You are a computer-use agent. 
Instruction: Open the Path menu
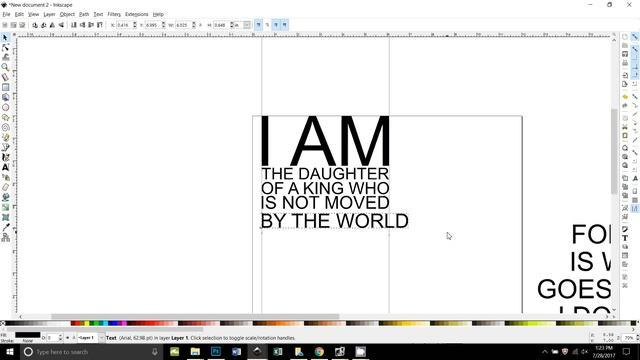84,14
